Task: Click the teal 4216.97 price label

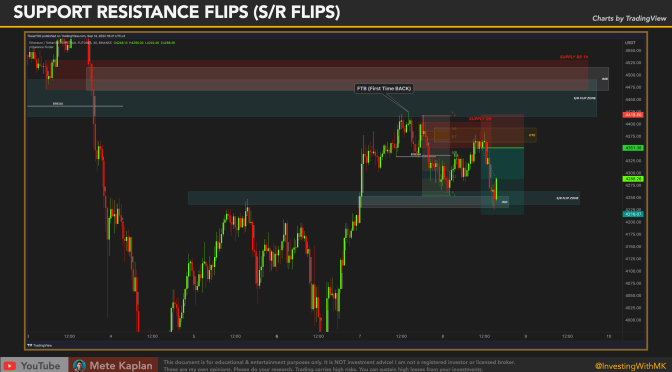Action: [x=633, y=213]
